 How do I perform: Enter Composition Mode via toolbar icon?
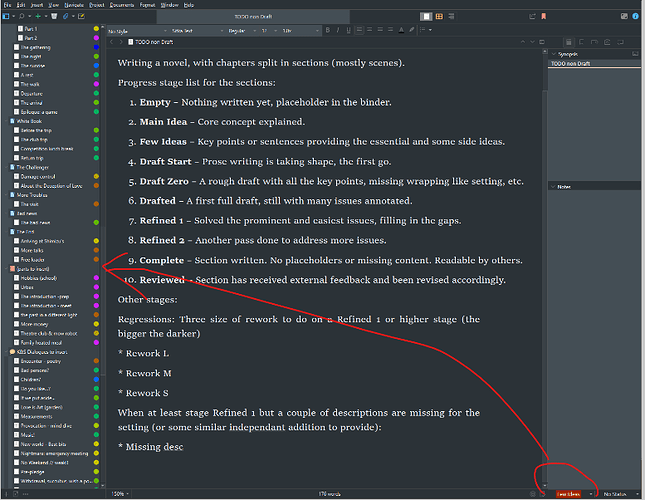[x=624, y=16]
